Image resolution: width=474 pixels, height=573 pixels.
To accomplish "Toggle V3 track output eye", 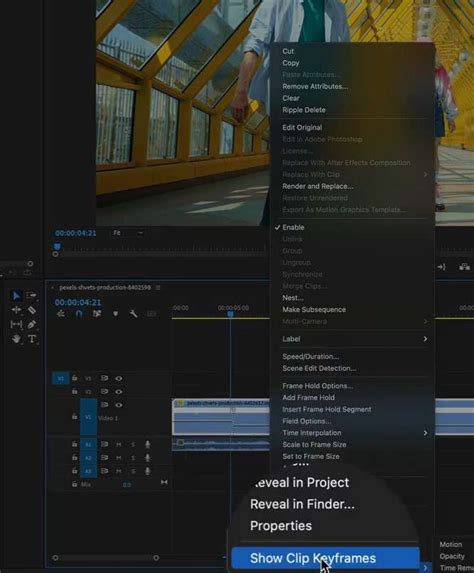I will [x=119, y=378].
